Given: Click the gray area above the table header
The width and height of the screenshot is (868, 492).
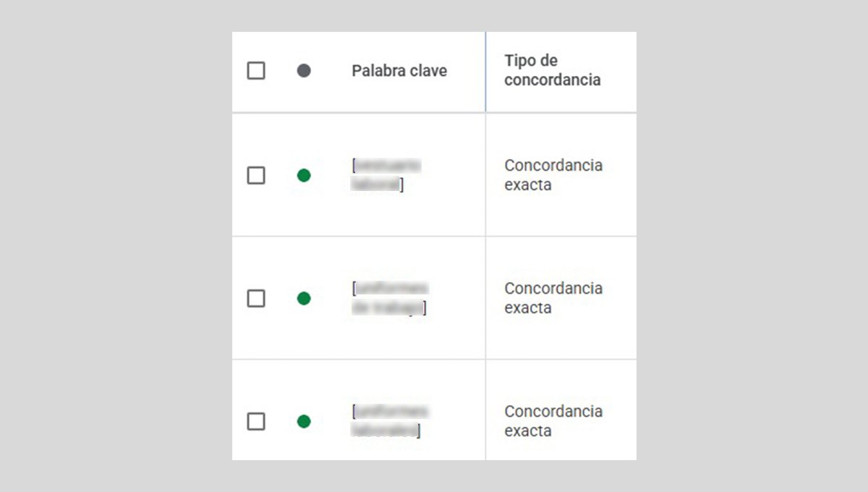Looking at the screenshot, I should [434, 14].
